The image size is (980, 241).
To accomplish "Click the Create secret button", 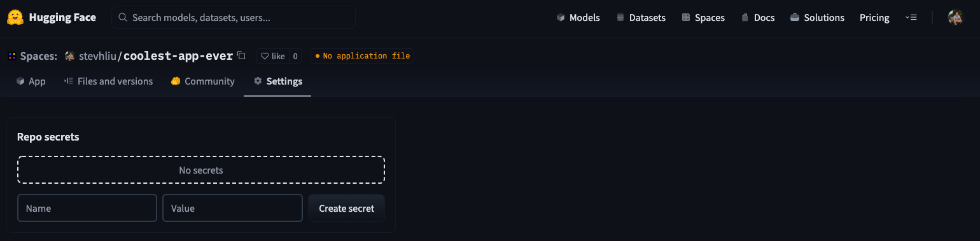I will click(x=347, y=208).
